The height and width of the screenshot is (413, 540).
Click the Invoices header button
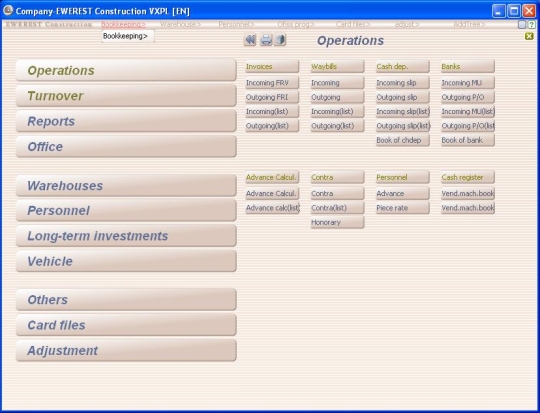pos(272,66)
